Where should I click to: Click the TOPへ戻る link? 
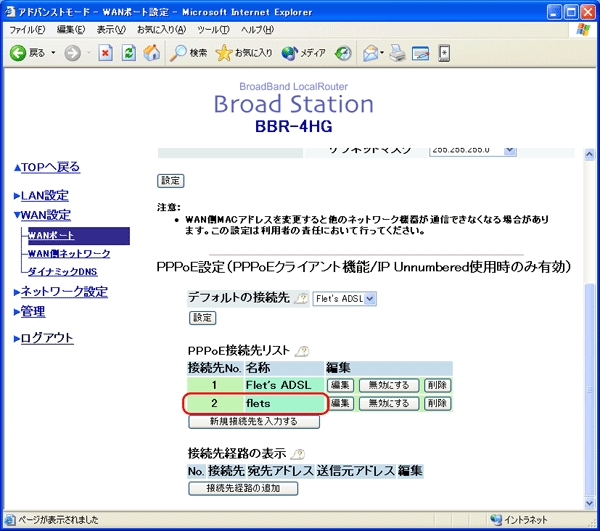pyautogui.click(x=51, y=167)
